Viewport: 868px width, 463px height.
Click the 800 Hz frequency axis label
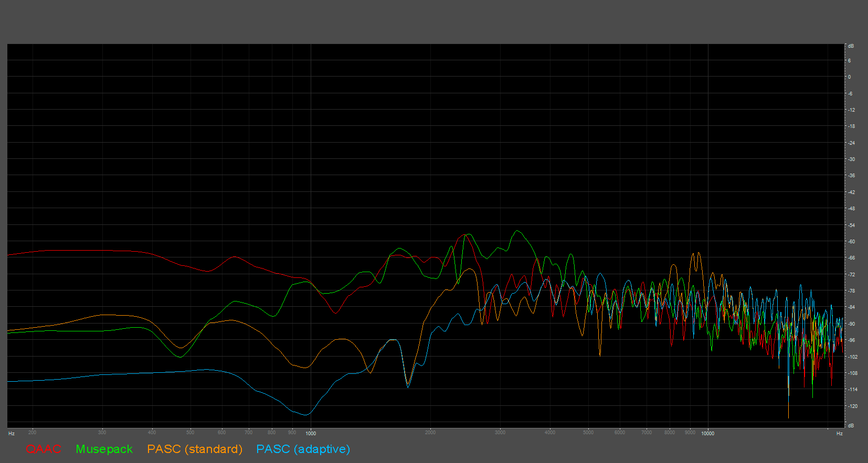272,433
